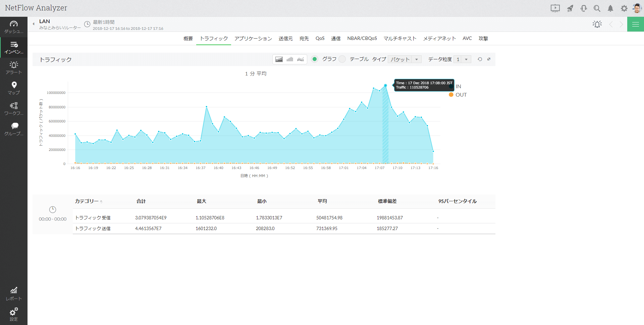This screenshot has height=325, width=644.
Task: Click the search magnifier icon
Action: click(x=597, y=8)
